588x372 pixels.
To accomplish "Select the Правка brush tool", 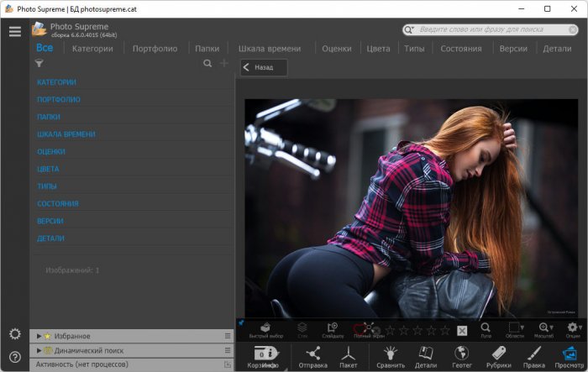I will 534,354.
